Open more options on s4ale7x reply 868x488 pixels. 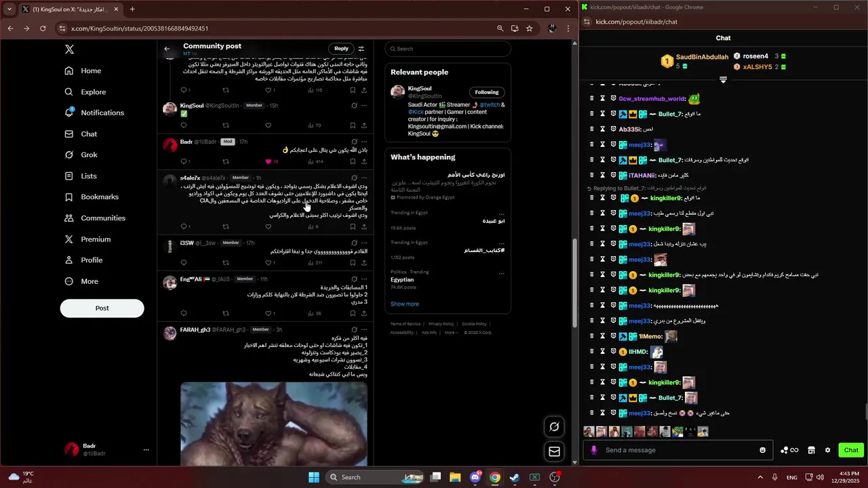364,178
